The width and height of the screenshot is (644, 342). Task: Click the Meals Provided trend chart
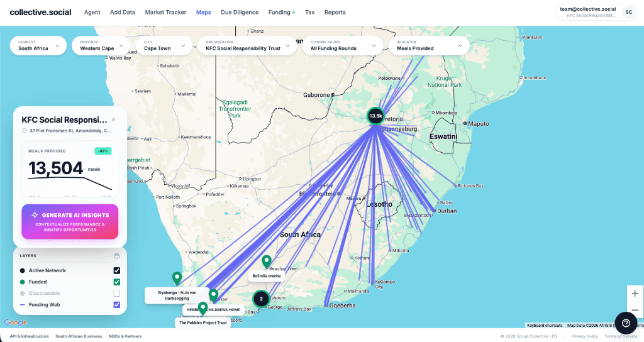(x=70, y=184)
